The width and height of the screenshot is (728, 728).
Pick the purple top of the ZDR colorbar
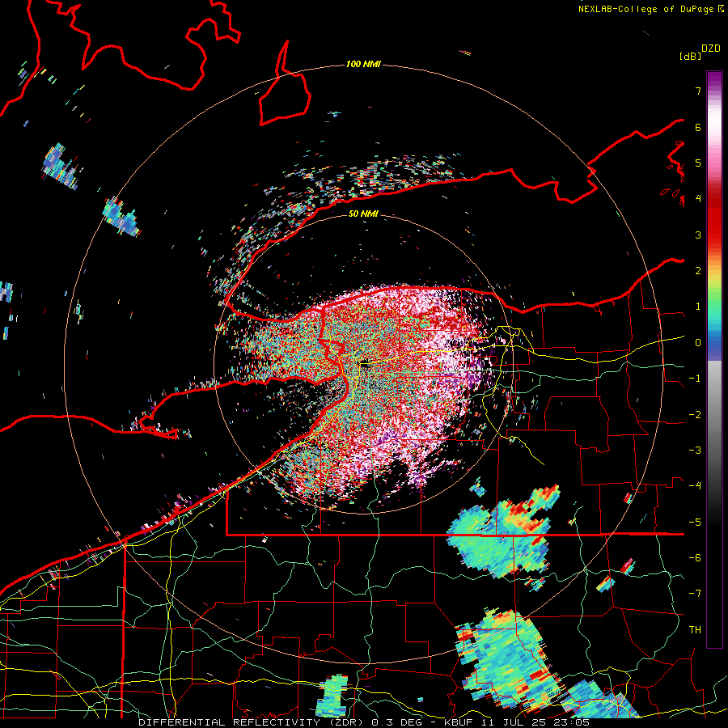click(714, 79)
